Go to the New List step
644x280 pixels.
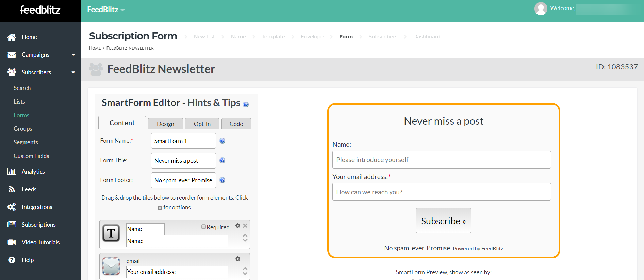click(204, 37)
